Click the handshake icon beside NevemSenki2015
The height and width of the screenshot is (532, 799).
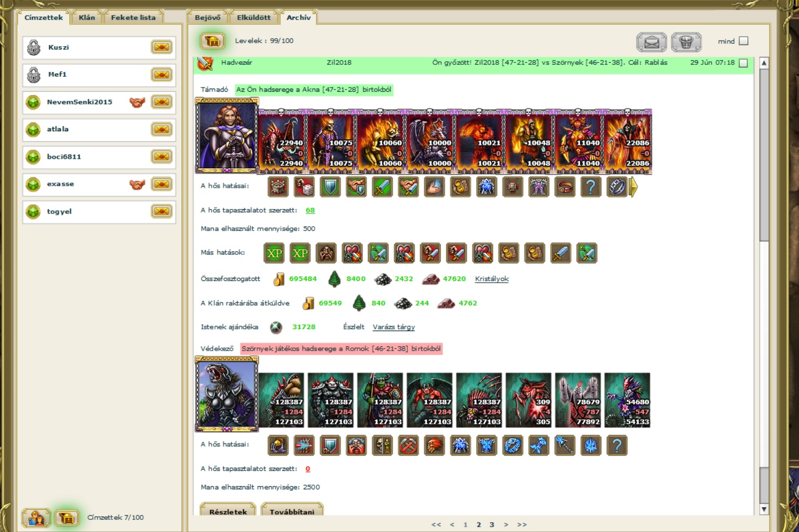click(137, 102)
